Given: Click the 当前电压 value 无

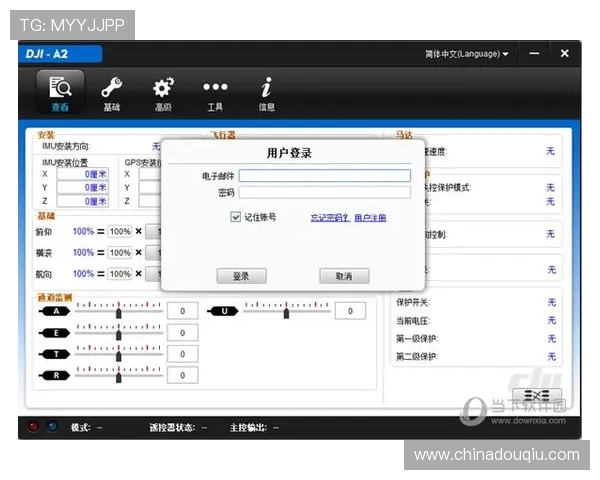Looking at the screenshot, I should (551, 320).
